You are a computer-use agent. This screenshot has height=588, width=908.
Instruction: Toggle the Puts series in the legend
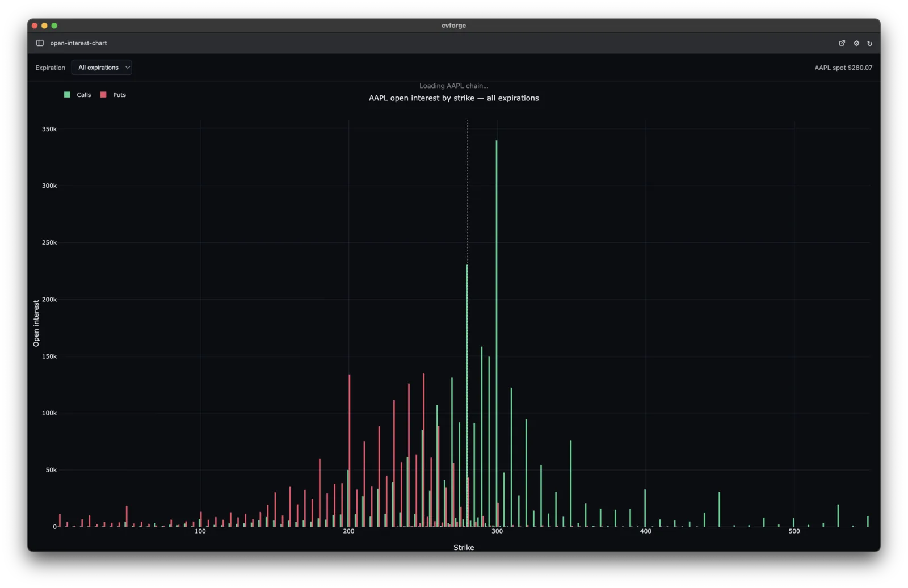(113, 95)
